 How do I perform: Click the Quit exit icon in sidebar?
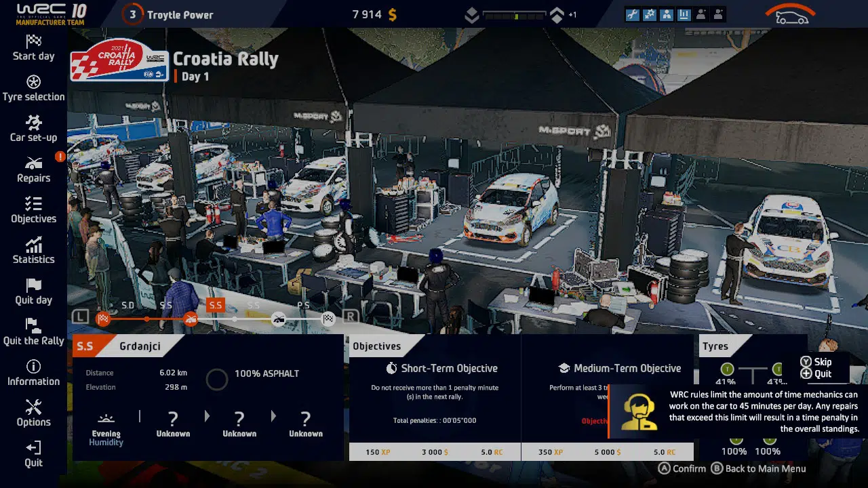coord(33,449)
